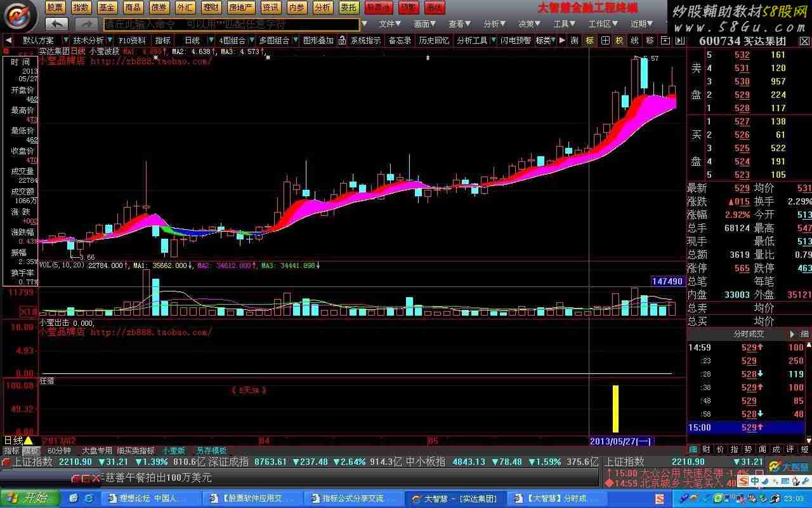Viewport: 812px width, 508px height.
Task: Click the 分时成交 header arrow
Action: pos(792,334)
